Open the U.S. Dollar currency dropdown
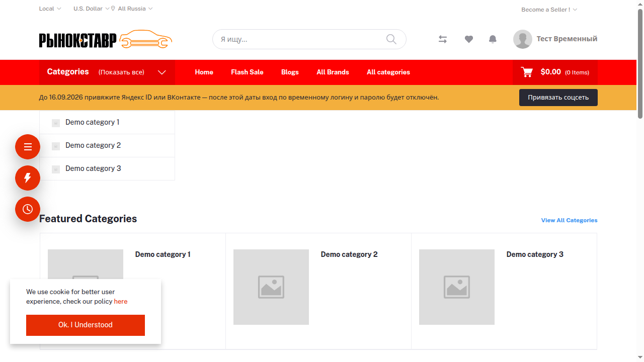 point(92,9)
